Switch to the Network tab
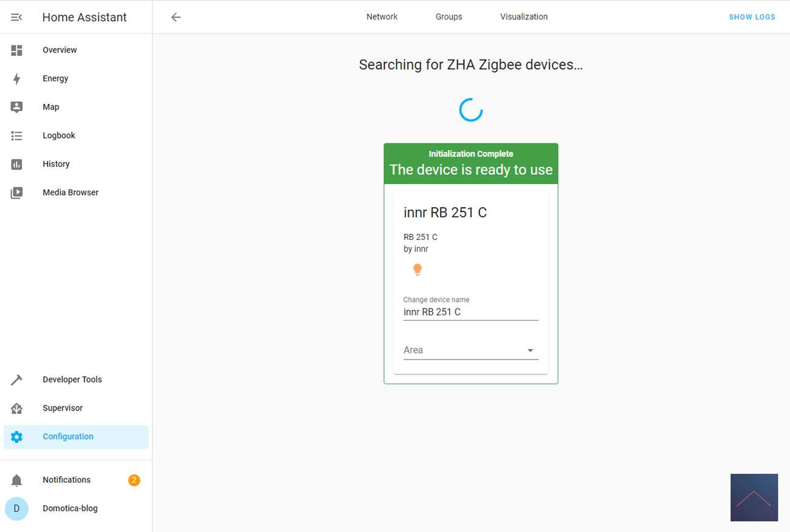 382,17
